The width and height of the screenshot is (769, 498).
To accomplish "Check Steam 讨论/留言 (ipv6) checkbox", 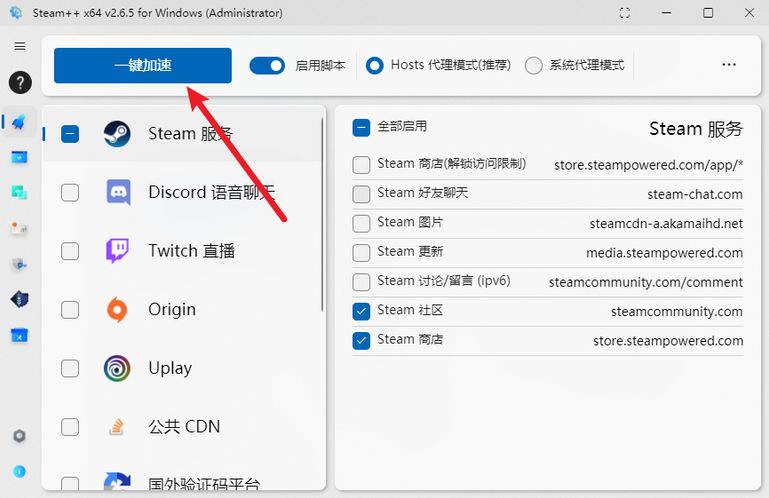I will [361, 282].
